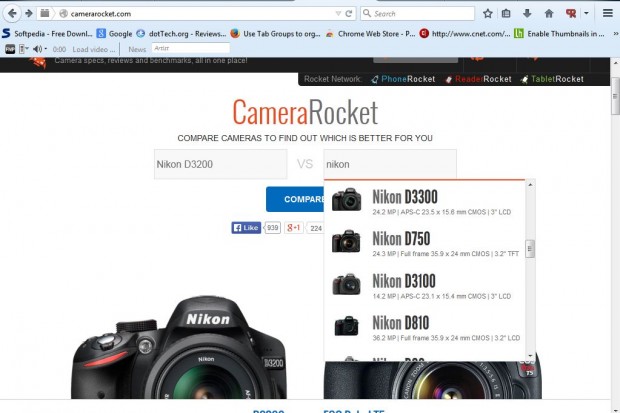Go to browser Home icon
Screen dimensions: 620x413
point(549,14)
